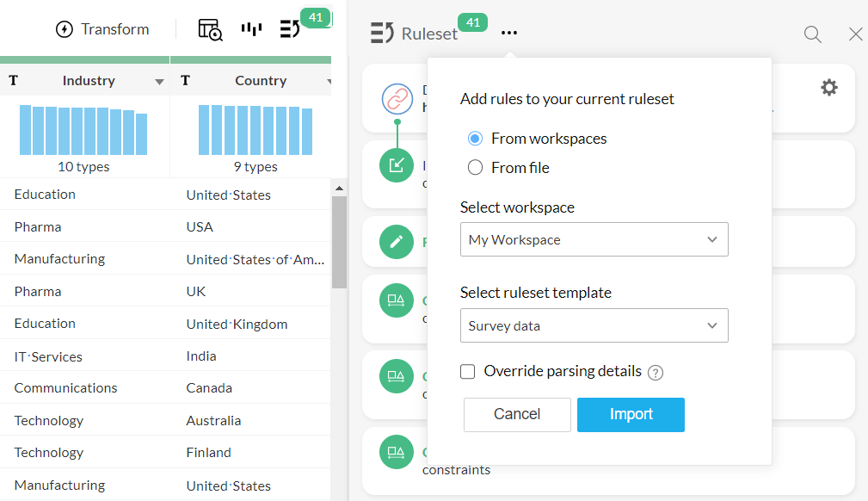Open the Ruleset three-dots more menu
The image size is (868, 501).
point(509,33)
